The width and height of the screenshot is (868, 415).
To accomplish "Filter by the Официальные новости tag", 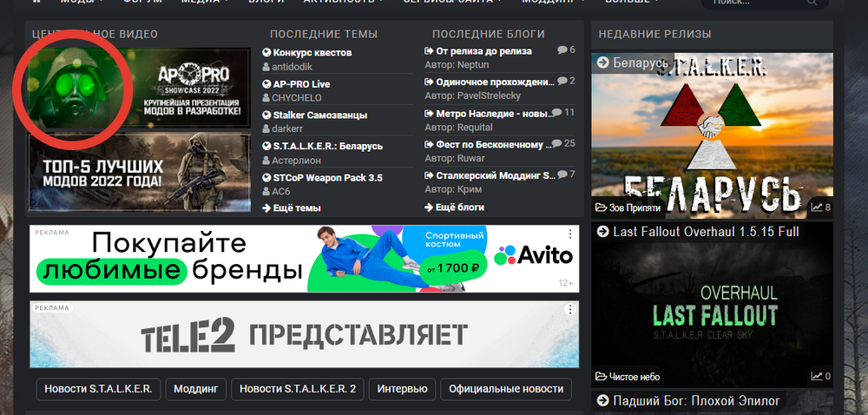I will coord(506,389).
